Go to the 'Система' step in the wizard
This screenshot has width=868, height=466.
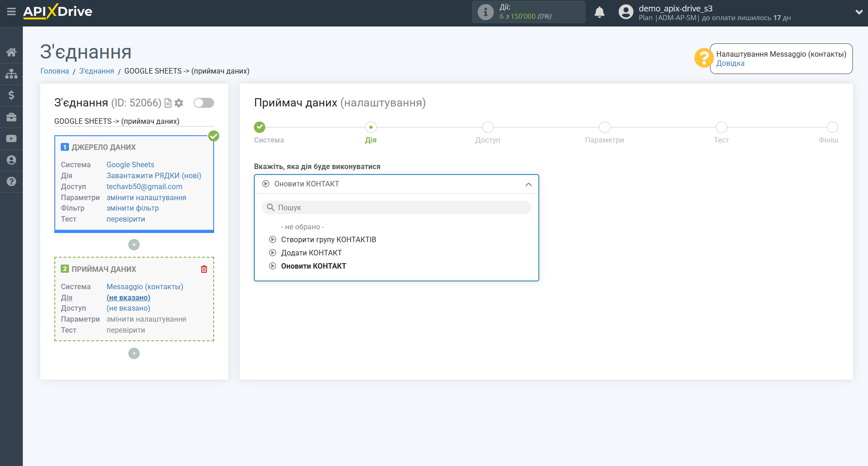click(260, 127)
